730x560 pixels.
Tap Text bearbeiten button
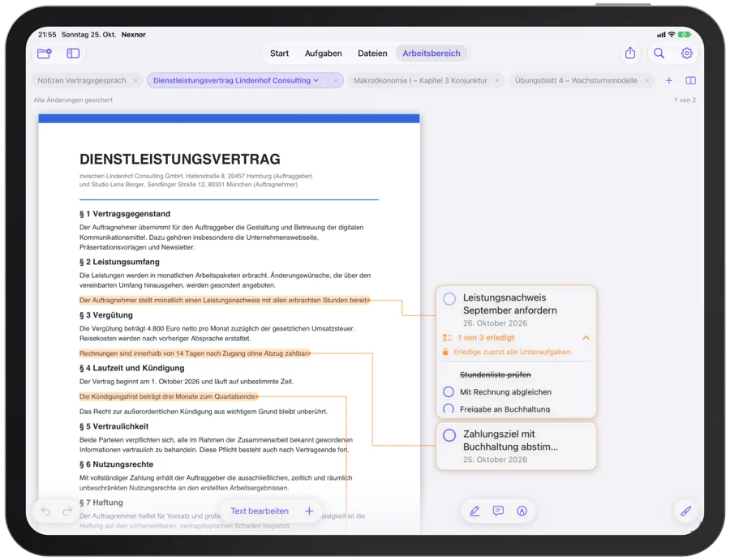(260, 511)
